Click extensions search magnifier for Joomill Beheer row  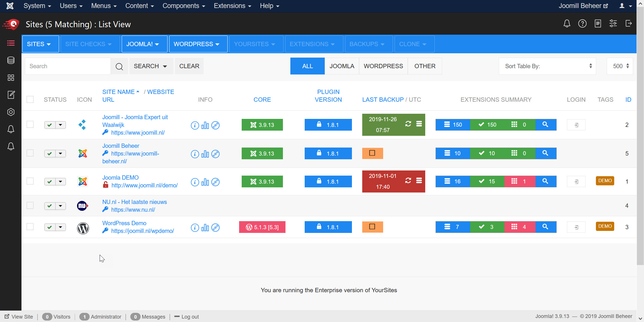click(545, 153)
